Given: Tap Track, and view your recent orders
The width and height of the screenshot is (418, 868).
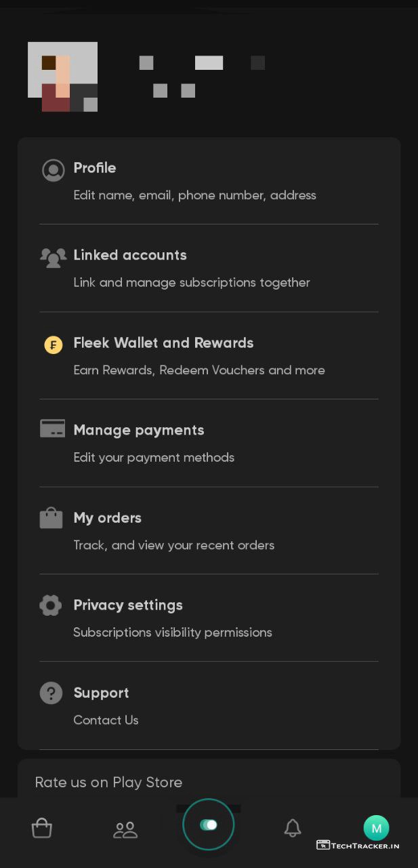Looking at the screenshot, I should click(x=173, y=545).
